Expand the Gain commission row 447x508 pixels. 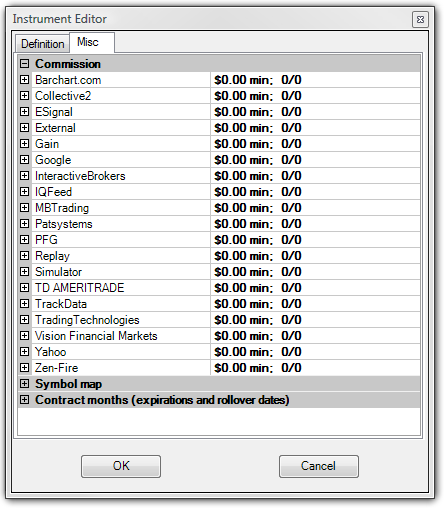pos(24,143)
